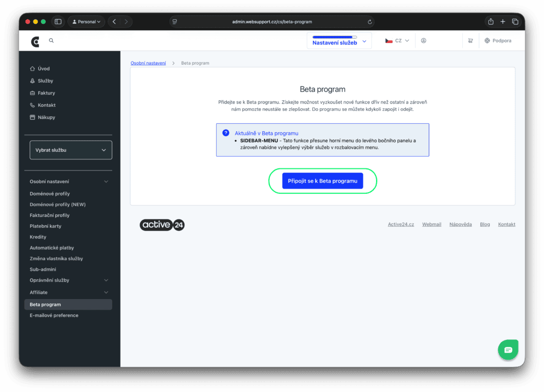Click the account profile icon
The height and width of the screenshot is (392, 544).
pos(423,40)
